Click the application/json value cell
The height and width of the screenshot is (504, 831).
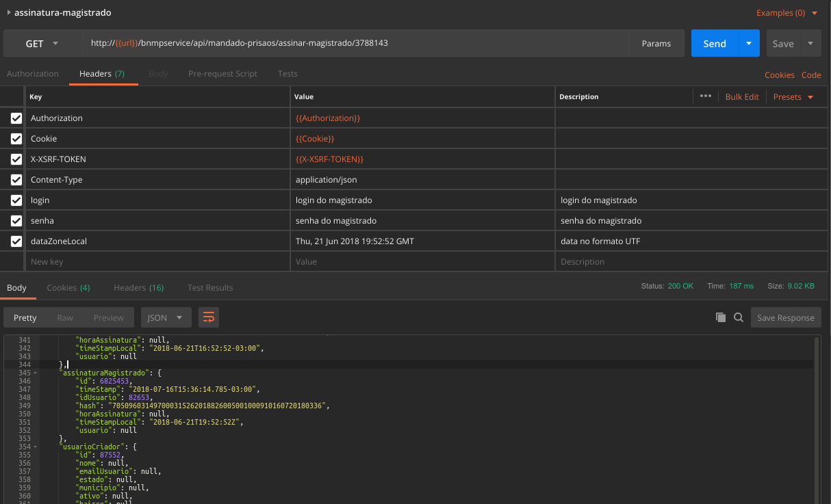[422, 180]
